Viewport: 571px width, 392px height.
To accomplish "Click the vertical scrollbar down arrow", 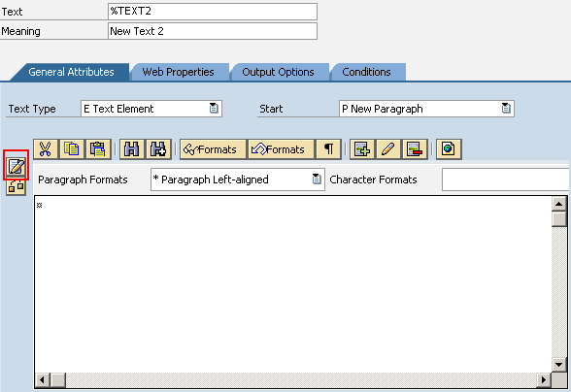I will coord(559,364).
